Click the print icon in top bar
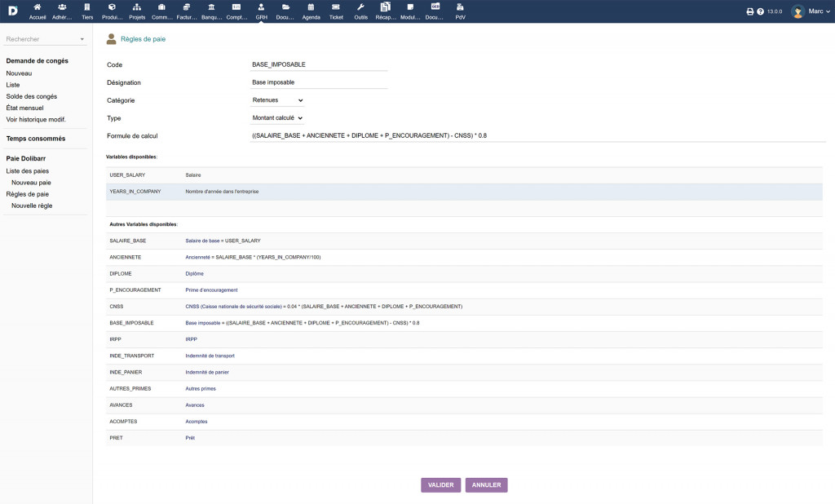This screenshot has width=835, height=504. pos(750,12)
